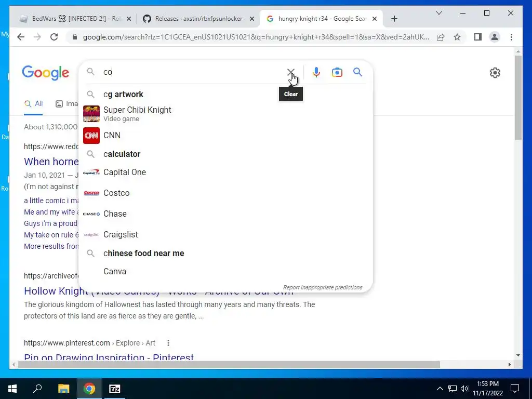Choose 'chinese food near me' suggestion
Screen dimensions: 532x399
pyautogui.click(x=225, y=253)
